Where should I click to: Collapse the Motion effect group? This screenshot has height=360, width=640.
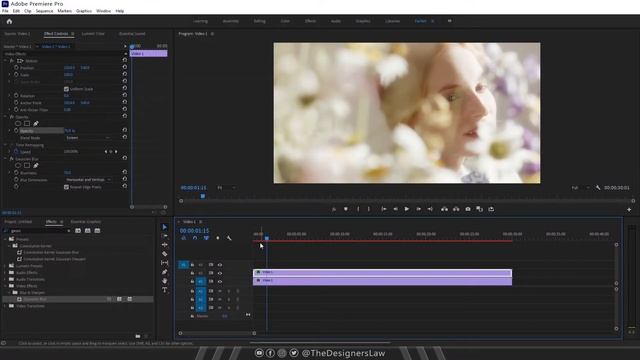click(6, 61)
